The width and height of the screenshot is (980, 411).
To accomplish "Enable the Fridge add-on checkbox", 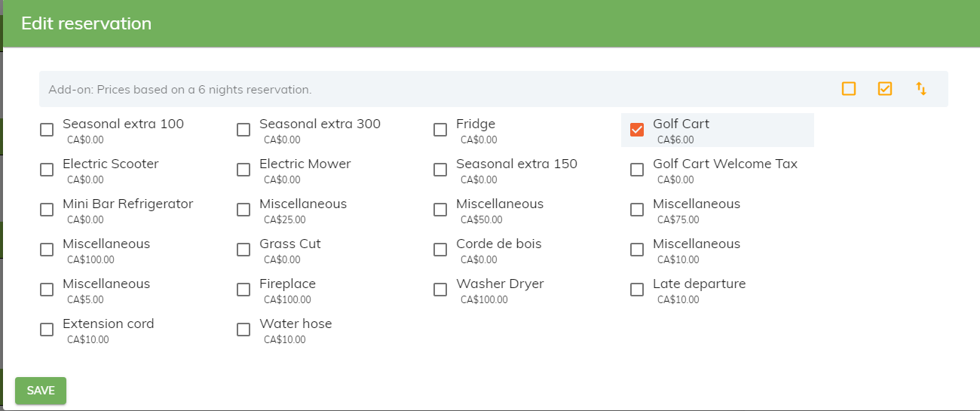I will pyautogui.click(x=440, y=130).
